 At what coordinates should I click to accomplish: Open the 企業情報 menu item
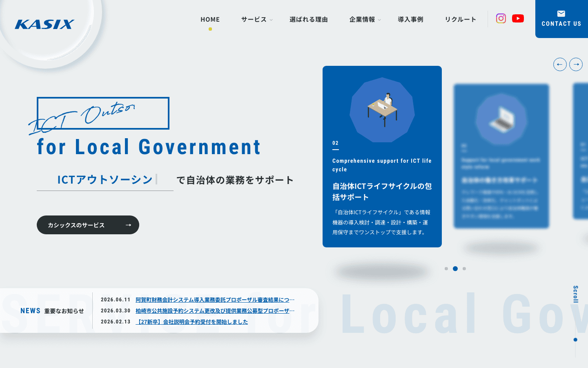[362, 19]
